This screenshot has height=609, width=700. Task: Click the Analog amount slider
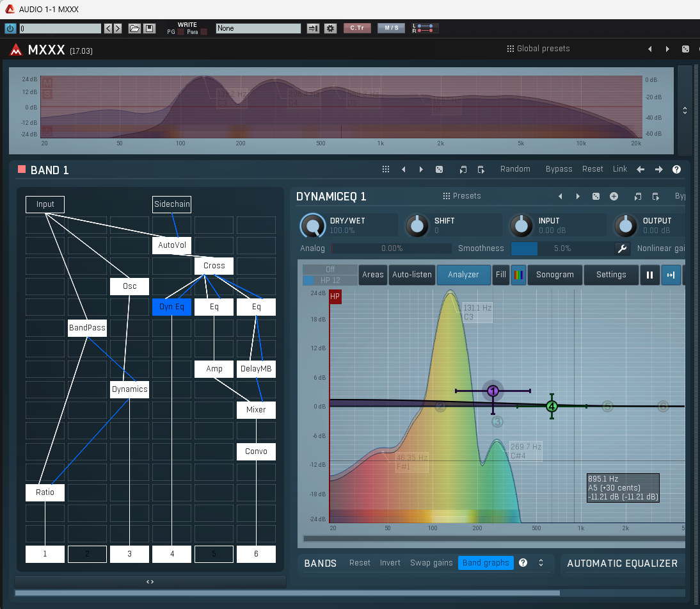(x=392, y=248)
